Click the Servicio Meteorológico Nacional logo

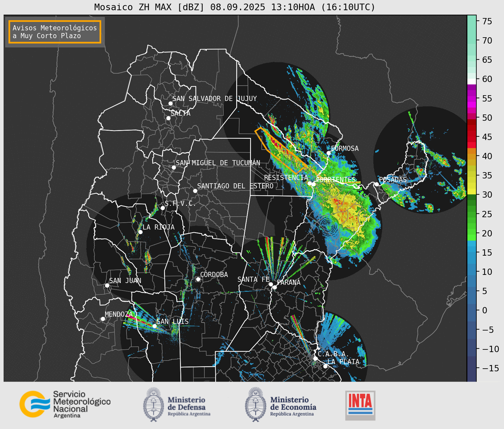tap(65, 404)
